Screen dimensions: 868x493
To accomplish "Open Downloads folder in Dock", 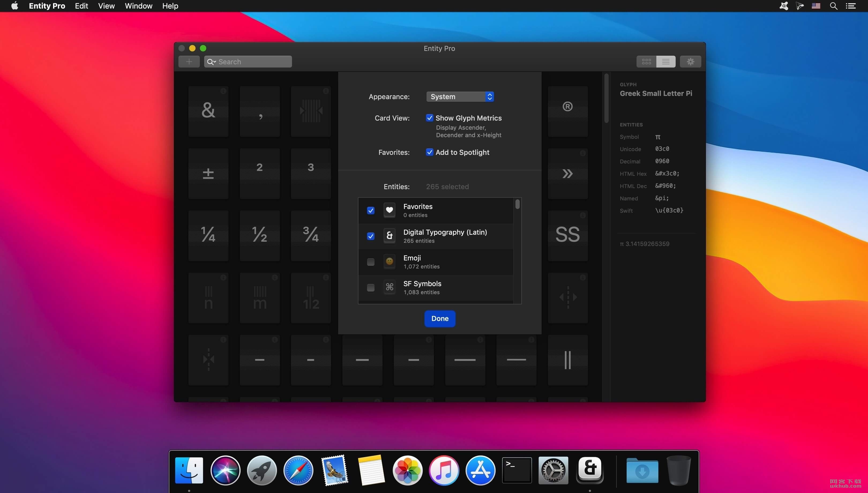I will (x=642, y=470).
